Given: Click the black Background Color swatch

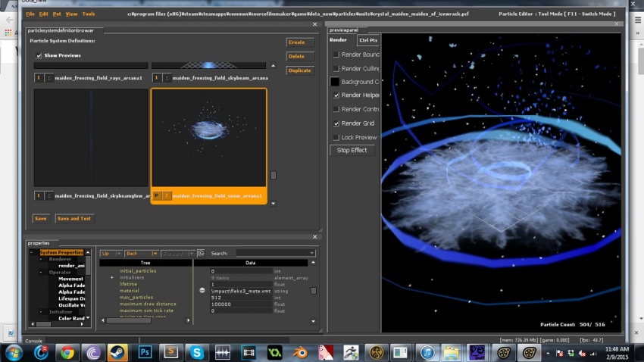Looking at the screenshot, I should [x=336, y=81].
